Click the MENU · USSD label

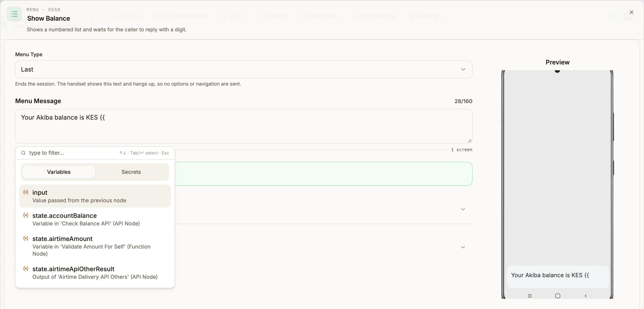(x=43, y=10)
